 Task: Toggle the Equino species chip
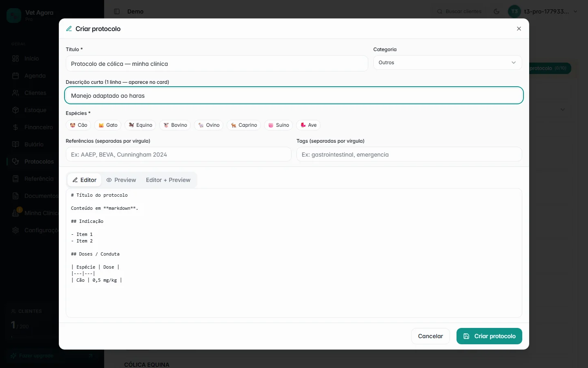[x=140, y=125]
